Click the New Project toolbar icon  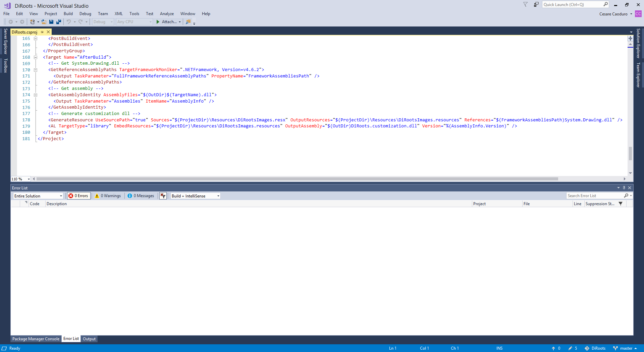[32, 22]
